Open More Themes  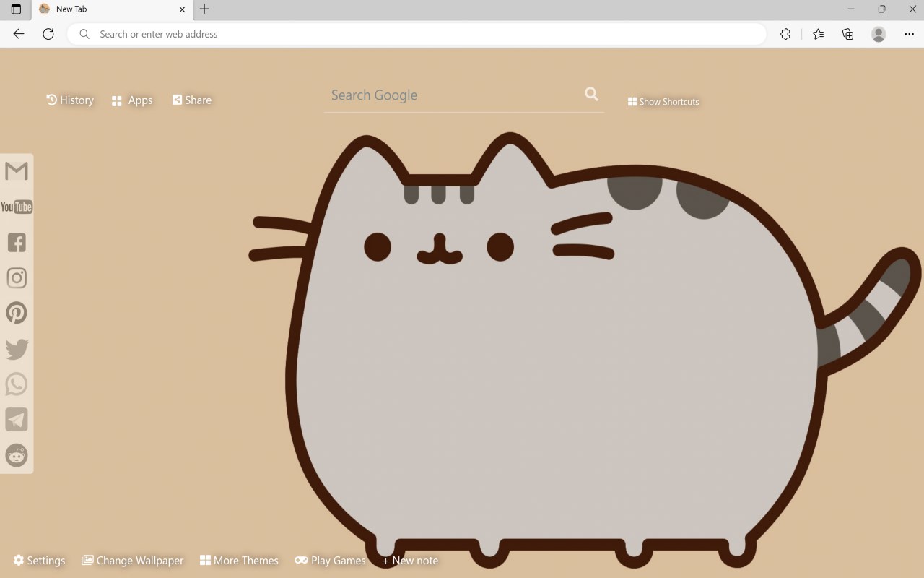(x=239, y=561)
